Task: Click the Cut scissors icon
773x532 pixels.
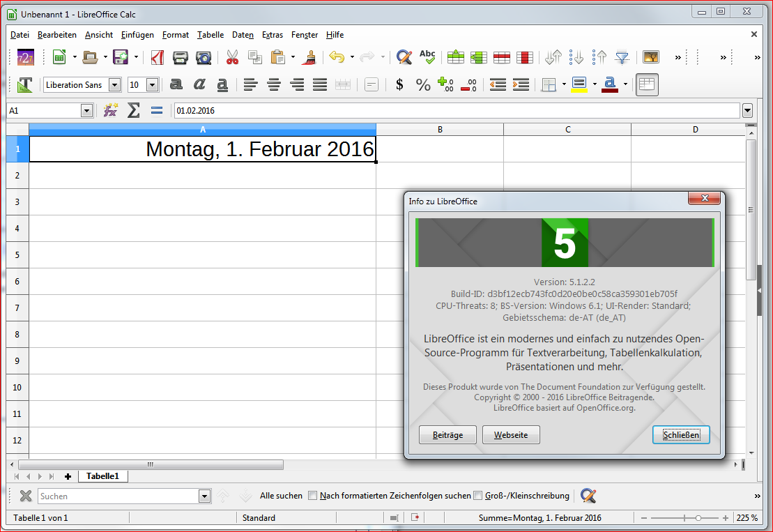Action: click(232, 57)
